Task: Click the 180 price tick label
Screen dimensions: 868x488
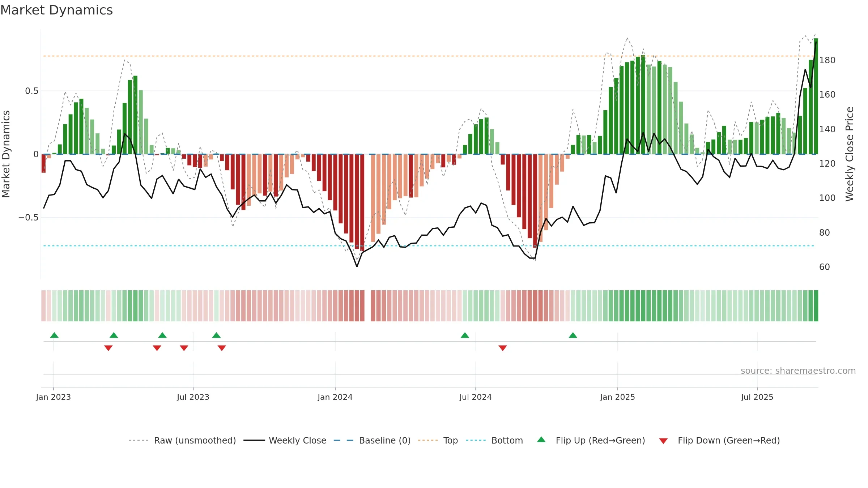Action: (827, 60)
